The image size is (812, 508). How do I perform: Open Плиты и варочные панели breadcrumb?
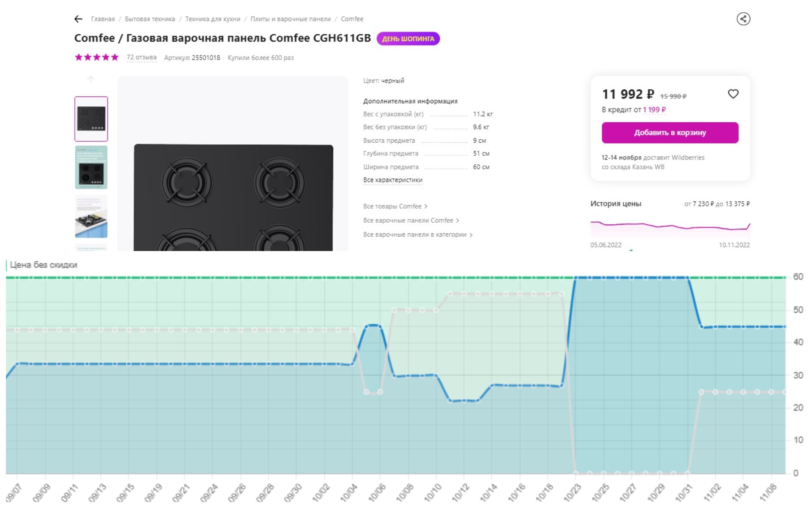coord(290,19)
